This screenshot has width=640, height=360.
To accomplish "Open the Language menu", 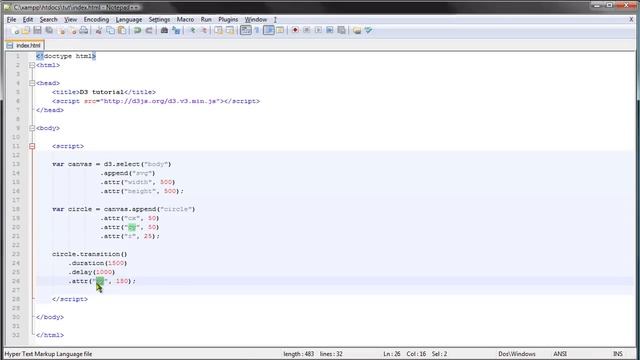I will (x=129, y=20).
